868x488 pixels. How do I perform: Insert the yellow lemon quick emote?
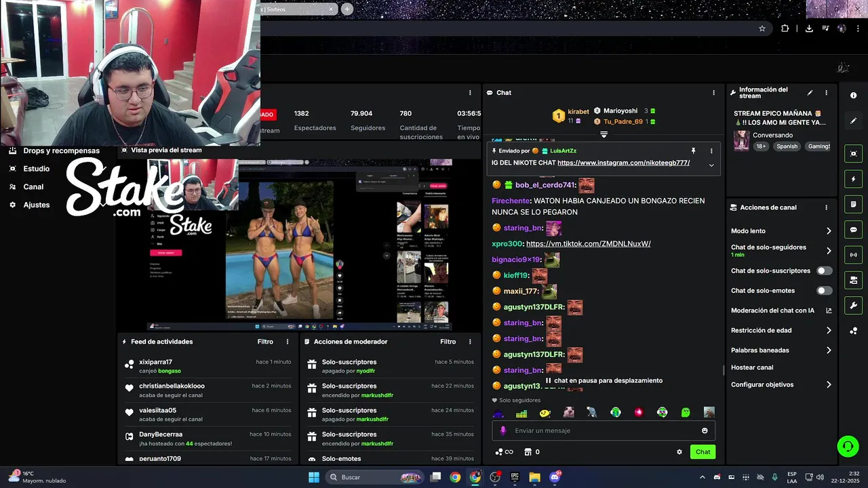point(545,412)
